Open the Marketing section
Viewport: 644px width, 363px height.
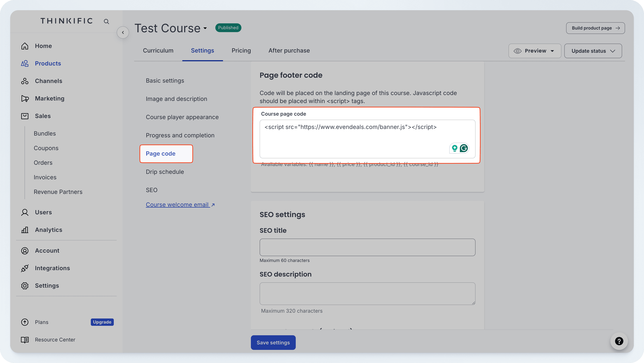(50, 98)
